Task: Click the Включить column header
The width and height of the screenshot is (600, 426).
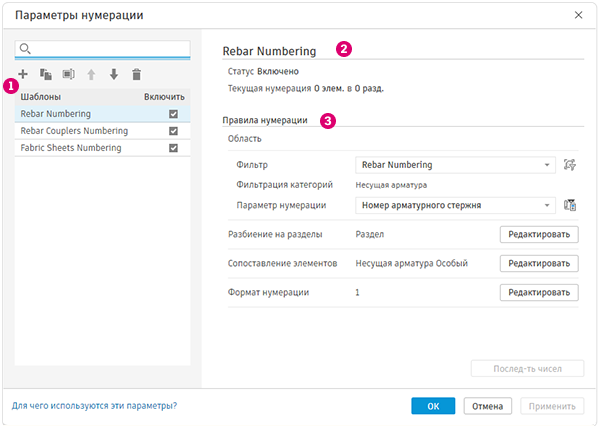Action: (164, 97)
